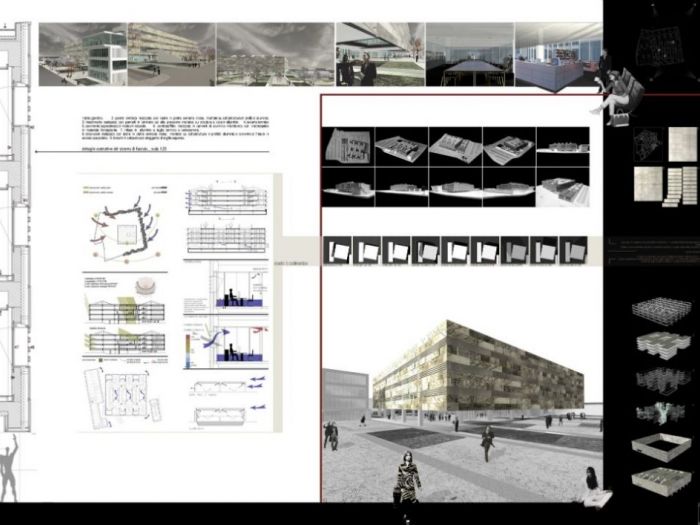Select the first model photo in upper grid row
This screenshot has height=525, width=700.
click(x=348, y=147)
